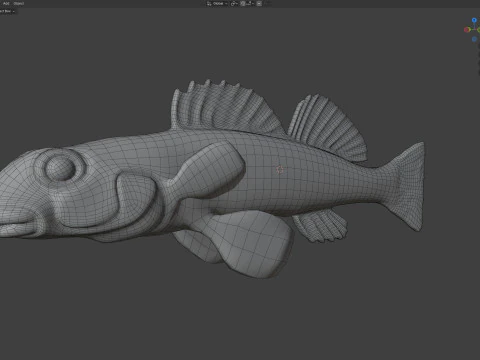Open the pivot point selector

point(234,3)
